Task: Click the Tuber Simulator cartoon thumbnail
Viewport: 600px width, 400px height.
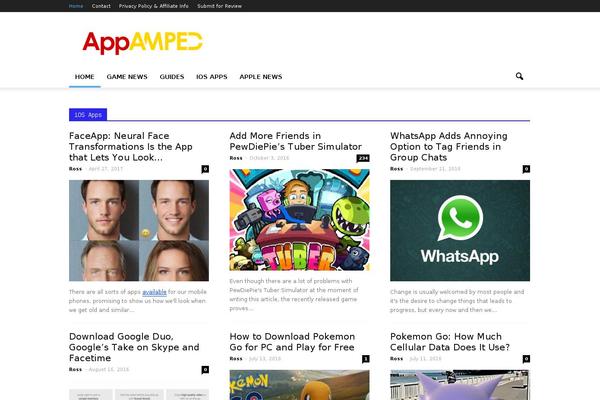Action: coord(299,220)
